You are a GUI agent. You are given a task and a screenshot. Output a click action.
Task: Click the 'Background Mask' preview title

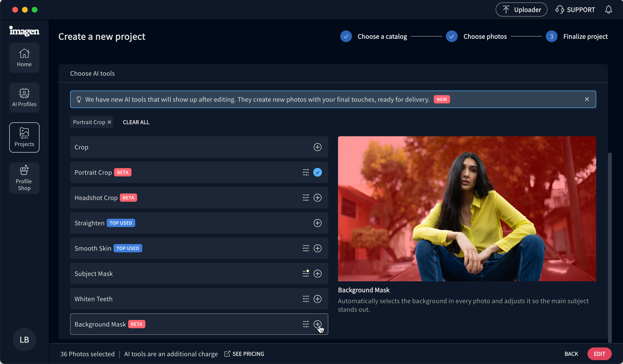(364, 290)
